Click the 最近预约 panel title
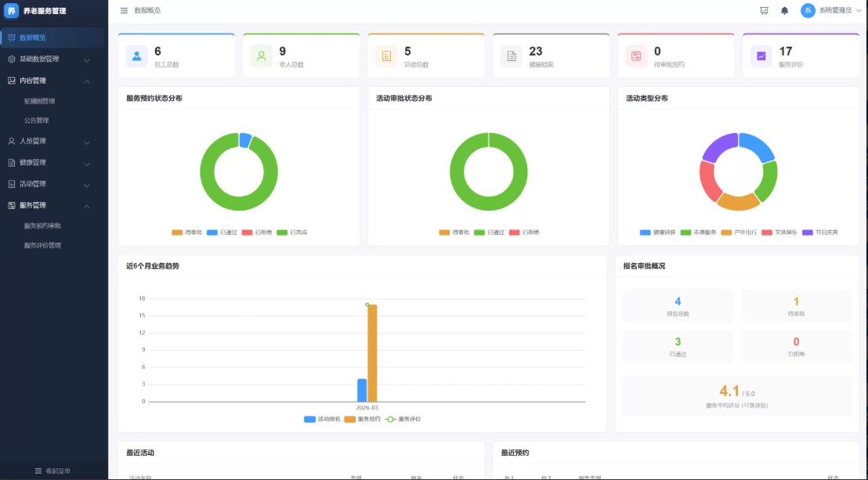The image size is (868, 480). pos(515,453)
